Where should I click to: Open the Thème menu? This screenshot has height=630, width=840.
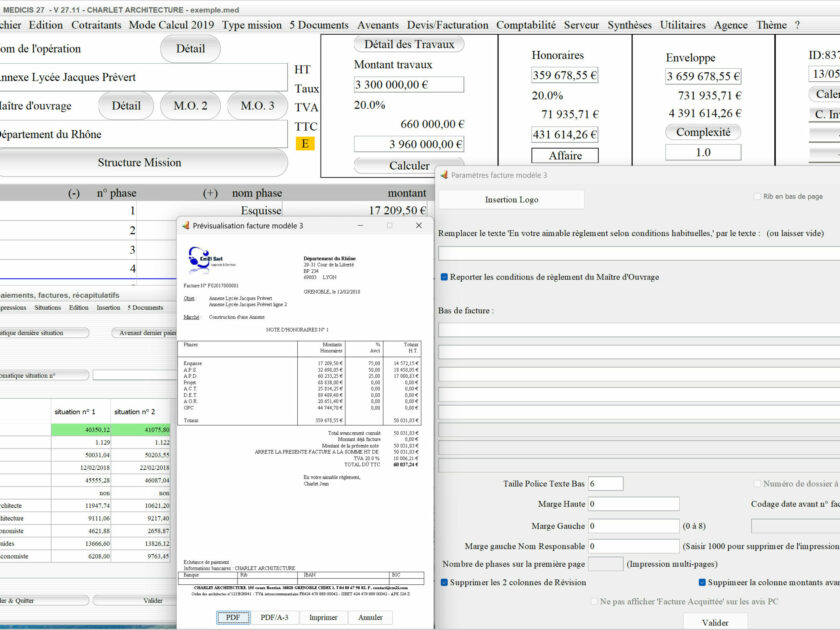click(x=771, y=25)
